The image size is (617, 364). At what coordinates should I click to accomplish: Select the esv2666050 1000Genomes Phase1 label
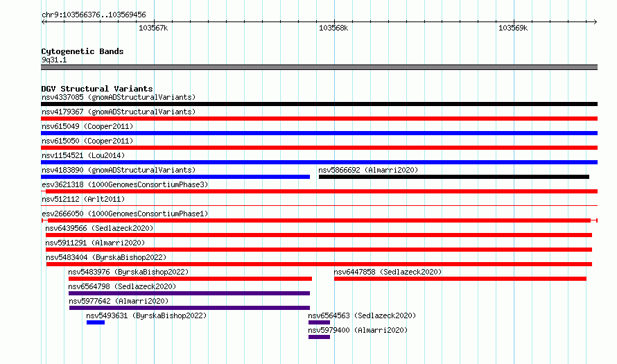tap(125, 214)
